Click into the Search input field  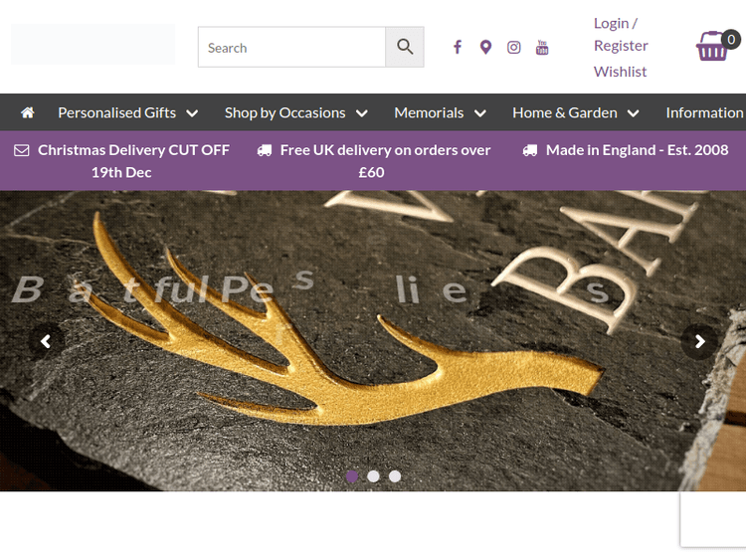coord(291,47)
